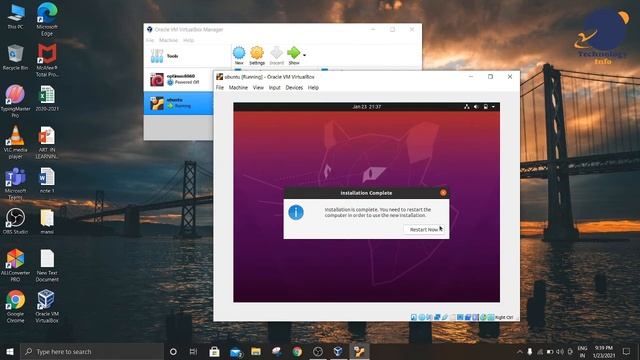Click the tray volume speaker icon
Image resolution: width=640 pixels, height=360 pixels.
pyautogui.click(x=560, y=351)
